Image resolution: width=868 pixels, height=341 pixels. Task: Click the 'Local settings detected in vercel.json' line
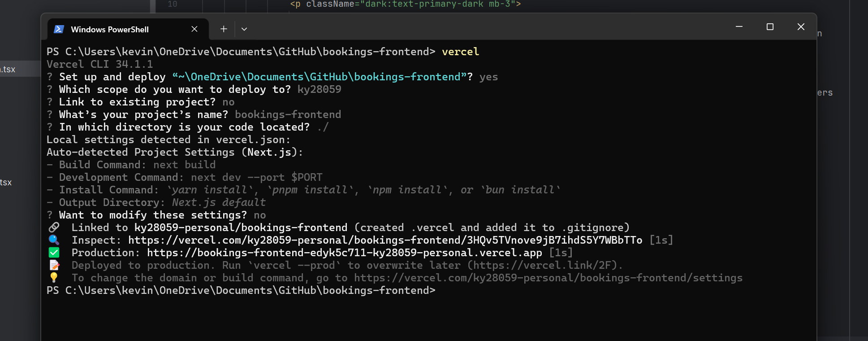click(x=169, y=140)
